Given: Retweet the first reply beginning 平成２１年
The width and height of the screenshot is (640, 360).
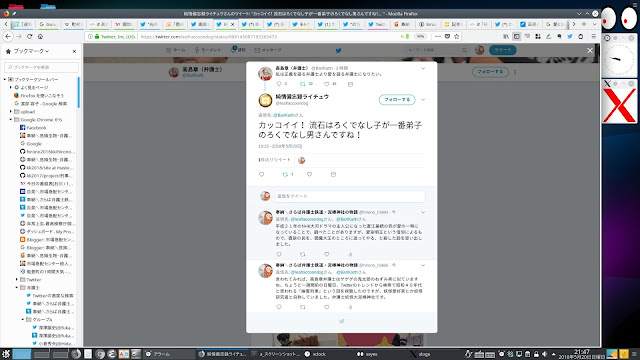Looking at the screenshot, I should tap(303, 254).
